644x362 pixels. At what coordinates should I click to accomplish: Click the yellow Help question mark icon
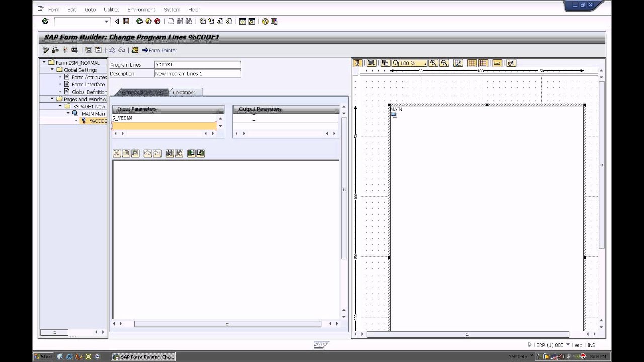click(265, 21)
